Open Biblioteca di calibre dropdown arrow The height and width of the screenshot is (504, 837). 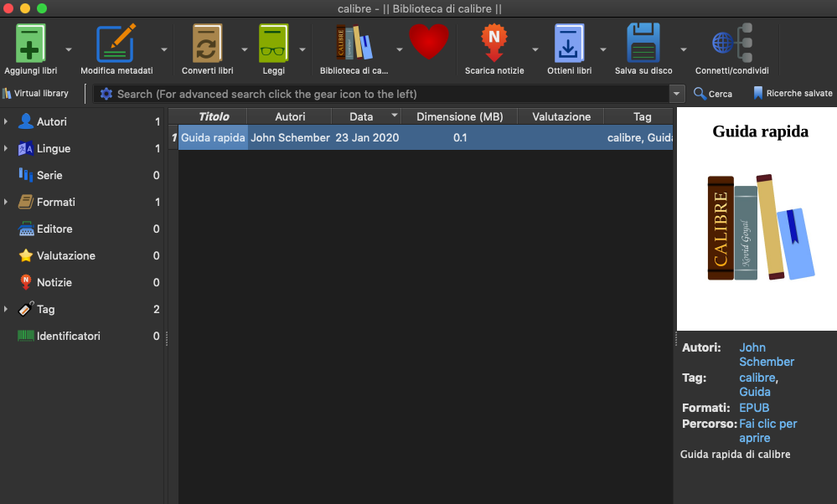pyautogui.click(x=400, y=49)
